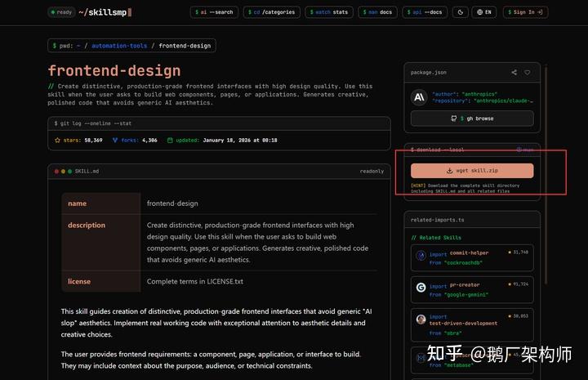Download via the wget skill.zip button
Viewport: 588px width, 380px height.
click(x=472, y=171)
